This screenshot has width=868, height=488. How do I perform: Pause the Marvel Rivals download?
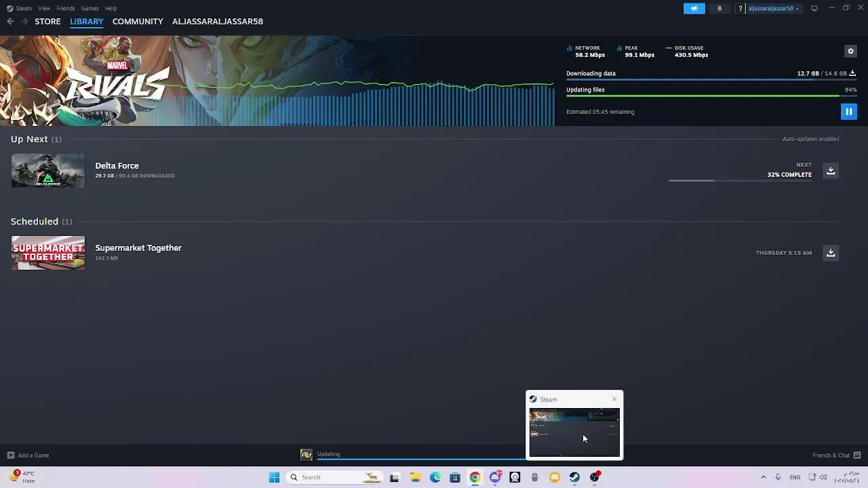(x=848, y=112)
